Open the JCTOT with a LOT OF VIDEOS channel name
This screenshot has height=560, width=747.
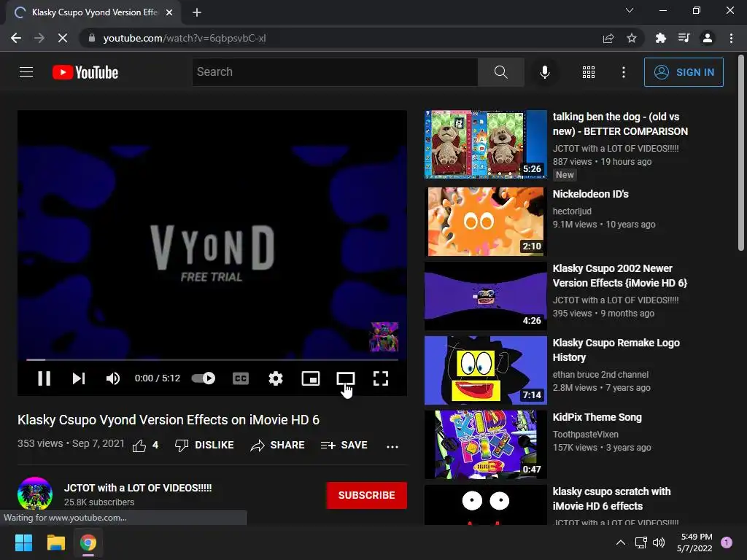(138, 488)
